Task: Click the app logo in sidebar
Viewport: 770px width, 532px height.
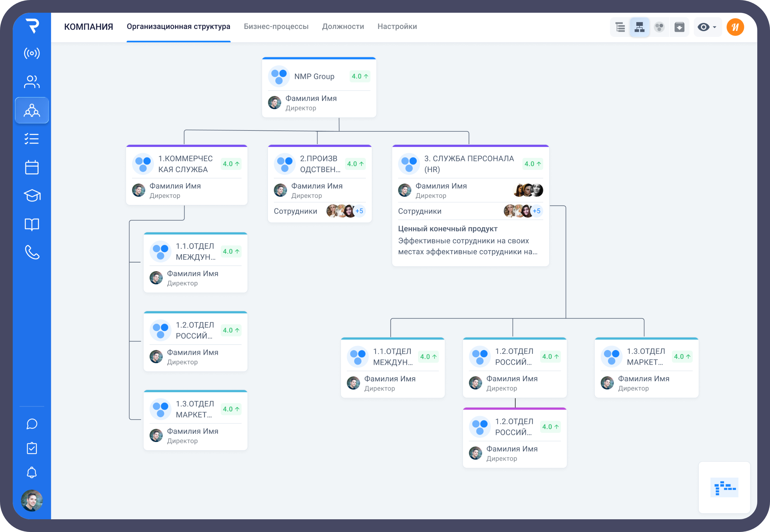Action: pyautogui.click(x=32, y=26)
